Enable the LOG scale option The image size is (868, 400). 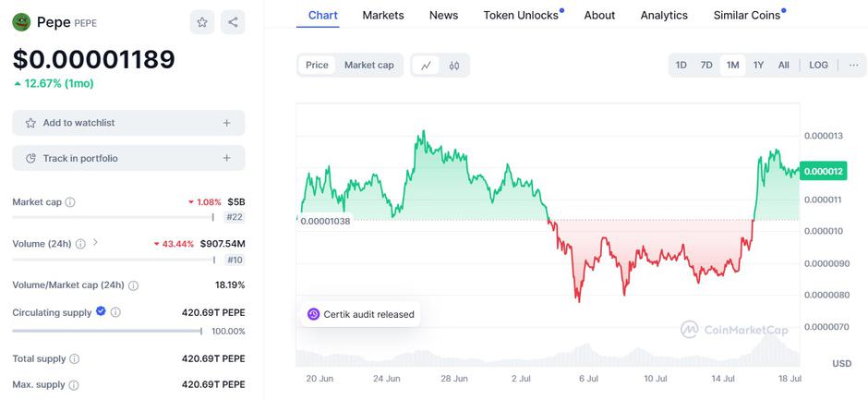[x=819, y=66]
